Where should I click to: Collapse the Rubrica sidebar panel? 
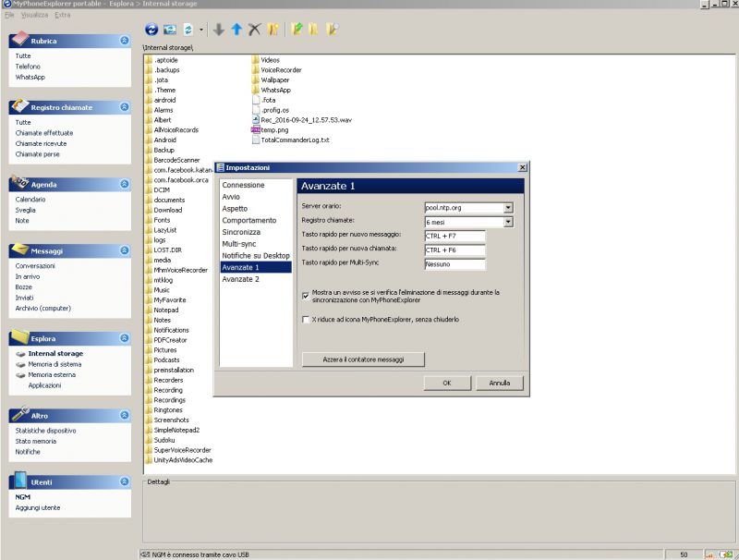coord(125,42)
